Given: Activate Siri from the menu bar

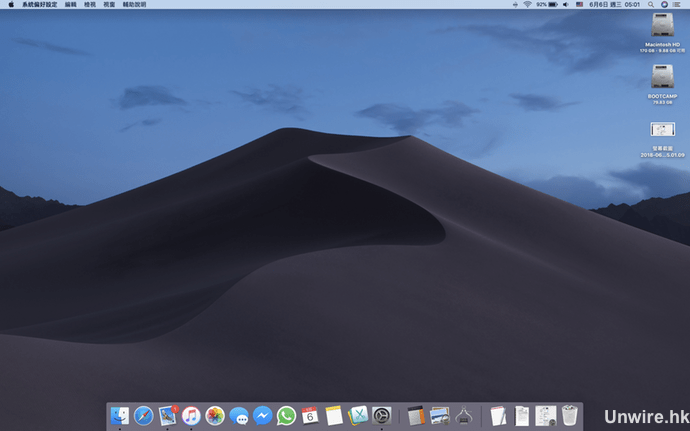Looking at the screenshot, I should click(x=664, y=4).
